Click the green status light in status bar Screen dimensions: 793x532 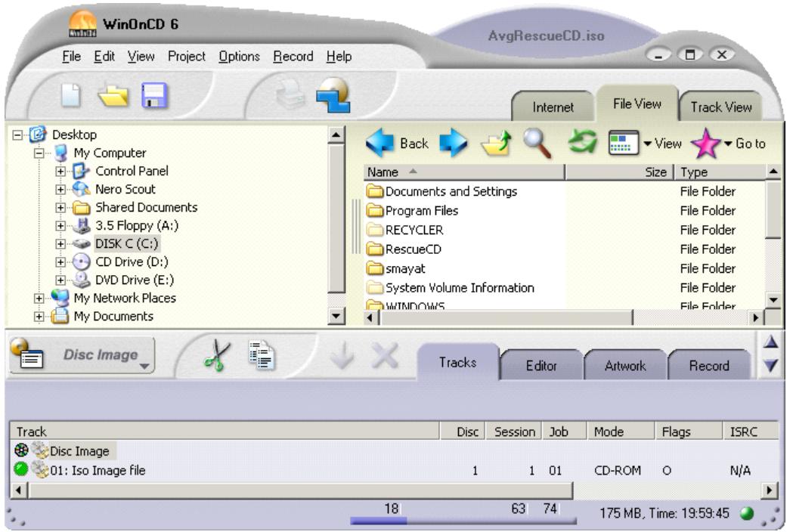click(x=746, y=514)
